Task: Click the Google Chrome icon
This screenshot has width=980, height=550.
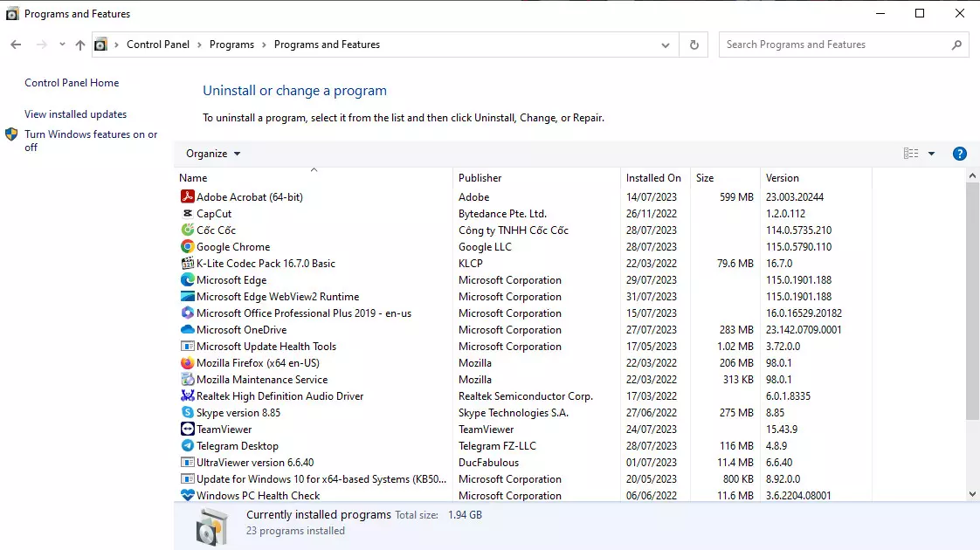Action: click(x=188, y=246)
